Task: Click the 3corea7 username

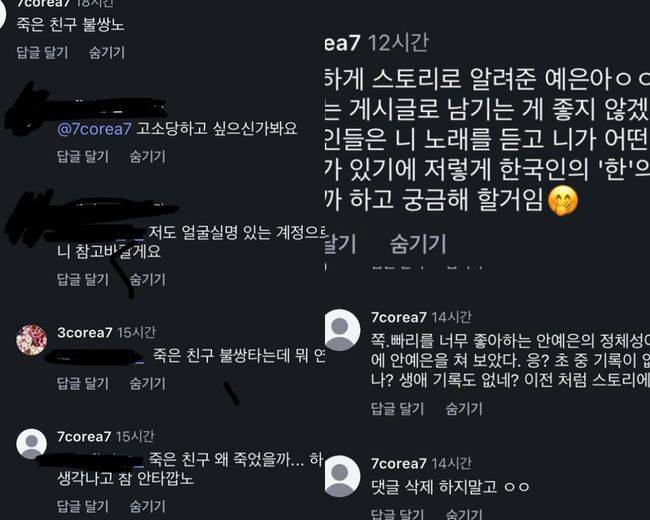Action: (x=85, y=333)
